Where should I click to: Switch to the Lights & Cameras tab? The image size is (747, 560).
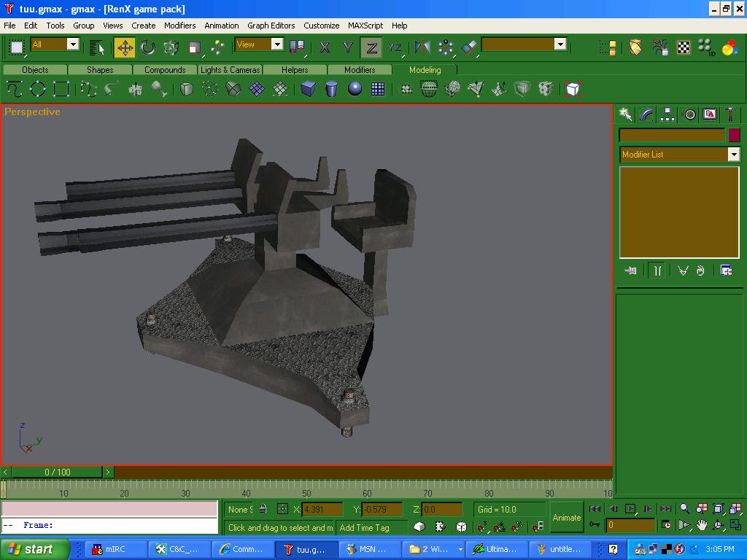(x=230, y=70)
